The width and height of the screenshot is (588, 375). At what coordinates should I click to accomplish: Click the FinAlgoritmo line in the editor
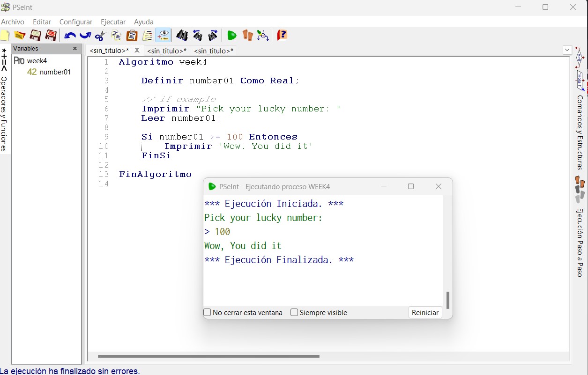click(x=155, y=174)
